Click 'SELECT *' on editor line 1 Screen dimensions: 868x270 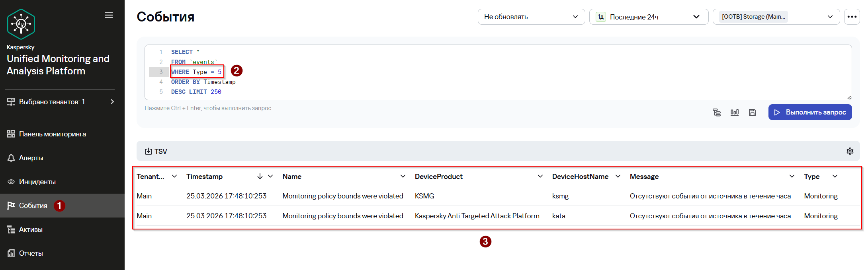[186, 52]
